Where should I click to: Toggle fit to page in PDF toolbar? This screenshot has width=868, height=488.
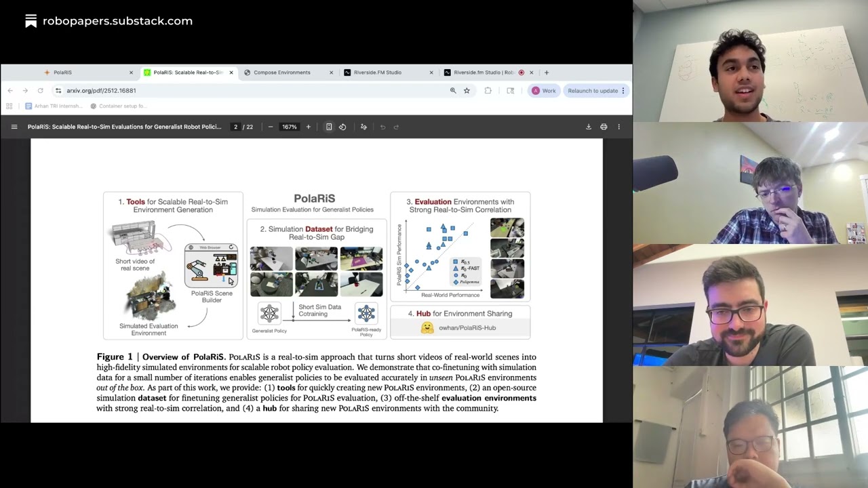point(329,127)
